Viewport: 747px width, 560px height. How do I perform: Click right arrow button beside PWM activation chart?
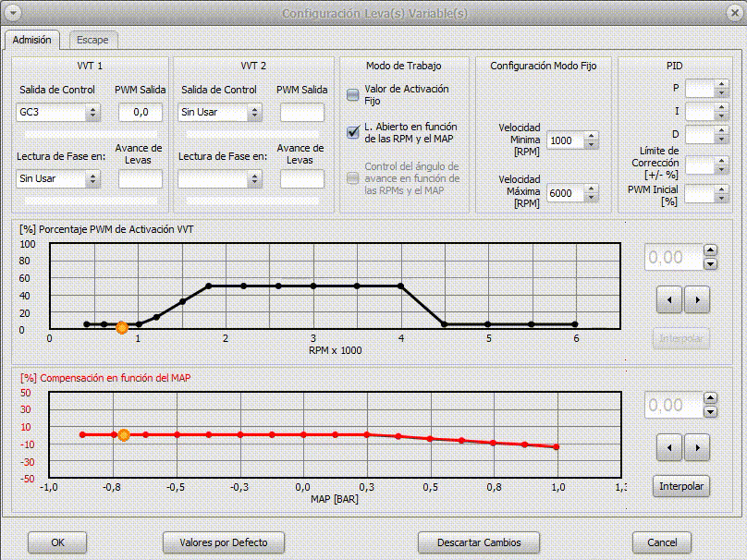tap(696, 299)
